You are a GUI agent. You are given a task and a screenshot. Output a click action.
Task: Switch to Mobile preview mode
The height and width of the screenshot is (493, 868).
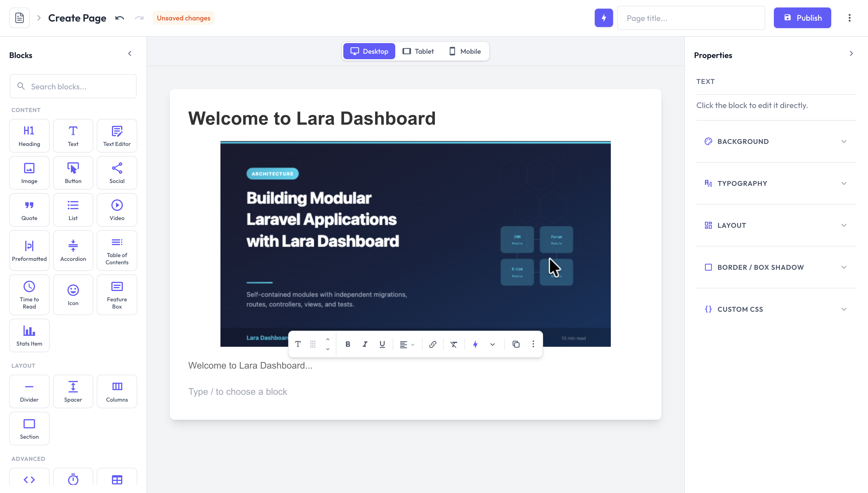tap(465, 51)
